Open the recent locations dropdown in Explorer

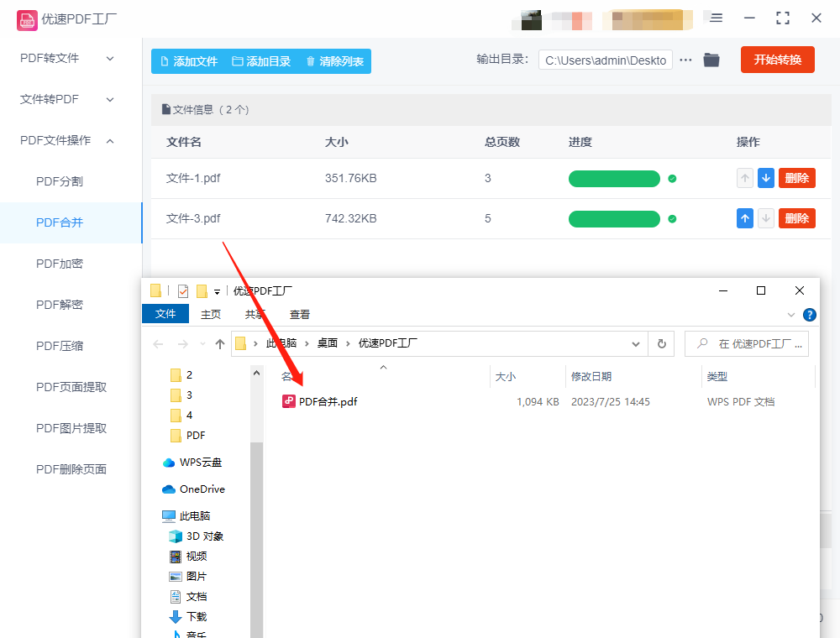tap(202, 344)
